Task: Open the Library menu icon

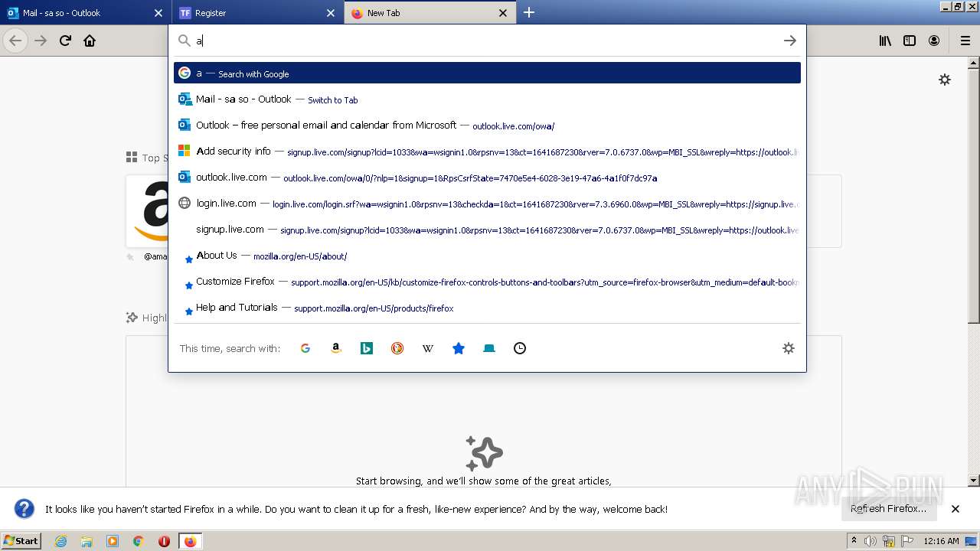Action: [x=885, y=41]
